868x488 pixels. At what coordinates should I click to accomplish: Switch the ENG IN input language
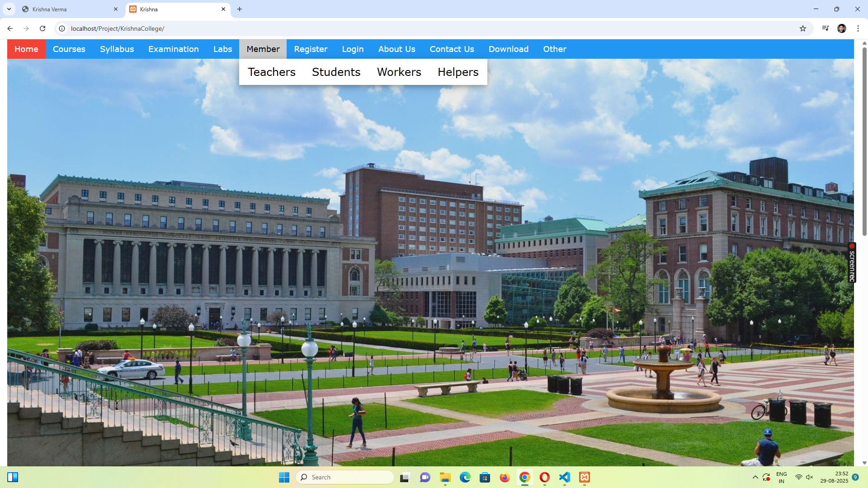pyautogui.click(x=782, y=477)
